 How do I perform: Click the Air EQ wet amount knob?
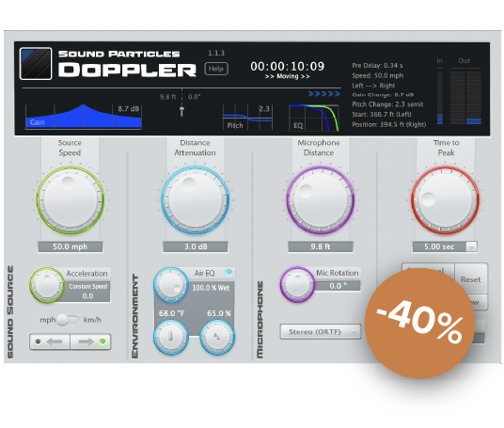tap(171, 285)
